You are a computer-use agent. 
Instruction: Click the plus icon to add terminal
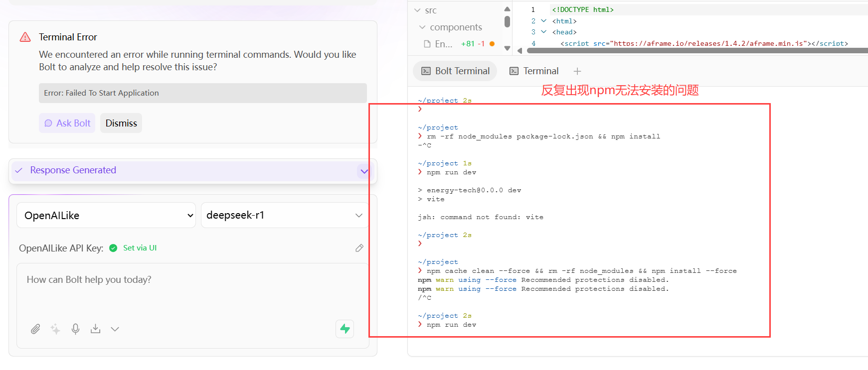[577, 71]
